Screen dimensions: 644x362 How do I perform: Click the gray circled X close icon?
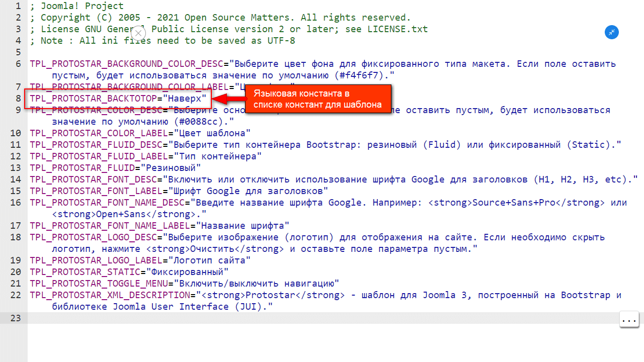tap(139, 33)
